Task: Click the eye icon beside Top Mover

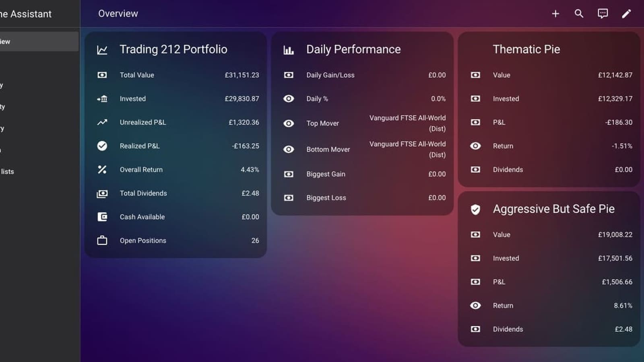Action: 289,123
